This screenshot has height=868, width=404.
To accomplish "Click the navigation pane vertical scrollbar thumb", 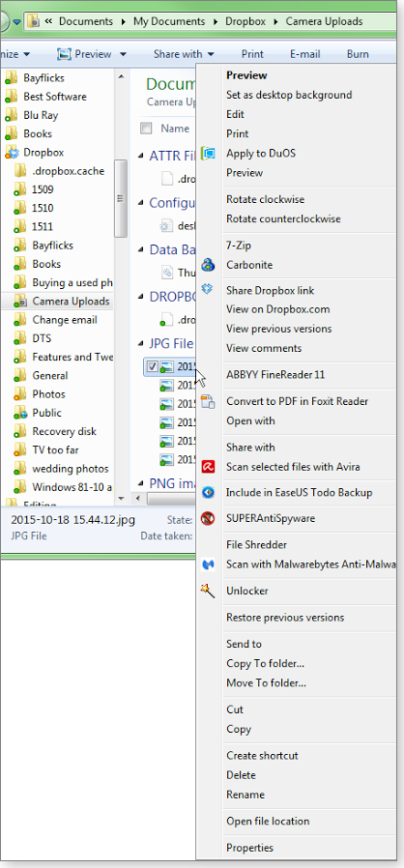I will tap(121, 198).
